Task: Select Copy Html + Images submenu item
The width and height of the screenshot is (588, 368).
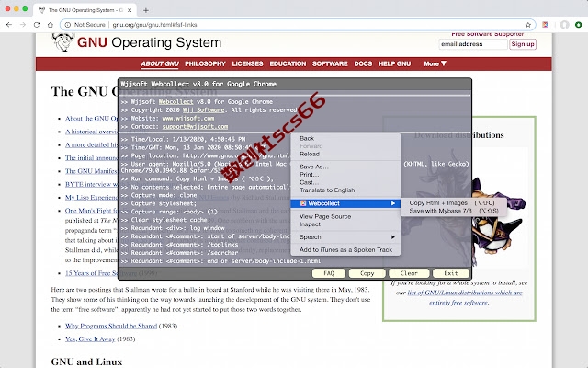Action: [x=453, y=202]
